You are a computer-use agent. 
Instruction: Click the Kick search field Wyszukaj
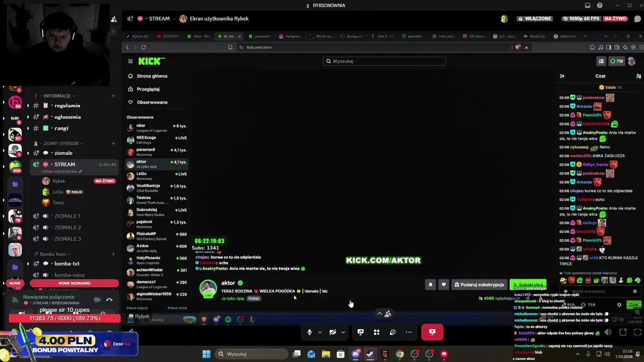pos(384,61)
